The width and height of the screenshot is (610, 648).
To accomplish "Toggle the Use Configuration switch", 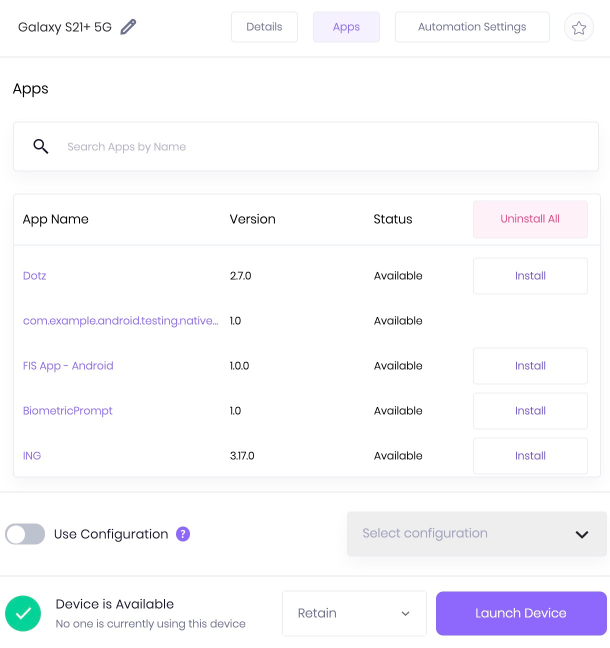I will pos(25,534).
